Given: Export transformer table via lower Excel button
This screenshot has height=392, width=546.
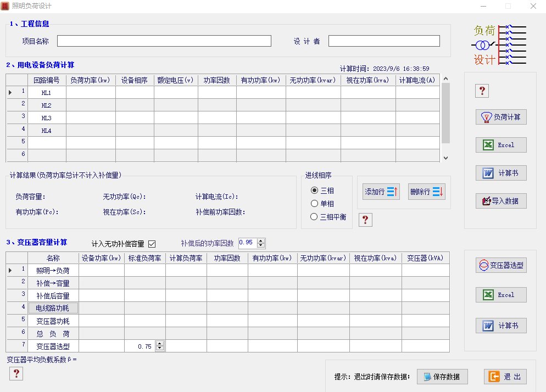Looking at the screenshot, I should point(501,295).
